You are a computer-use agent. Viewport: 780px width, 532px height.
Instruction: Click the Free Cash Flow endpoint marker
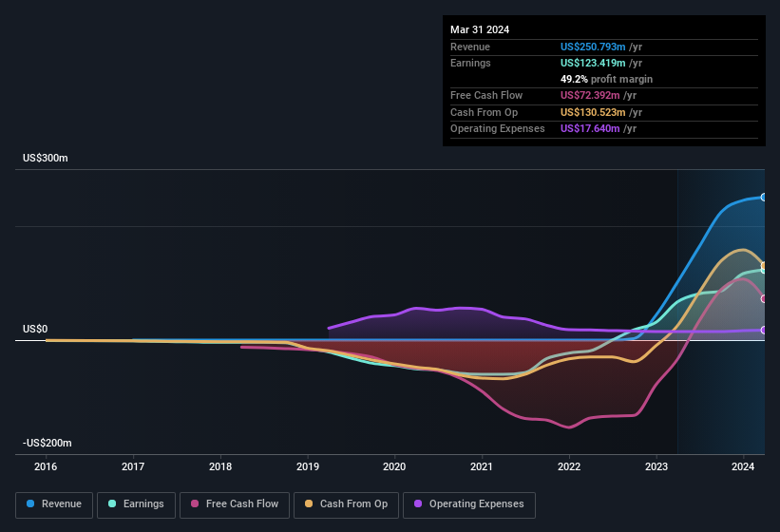click(x=764, y=299)
